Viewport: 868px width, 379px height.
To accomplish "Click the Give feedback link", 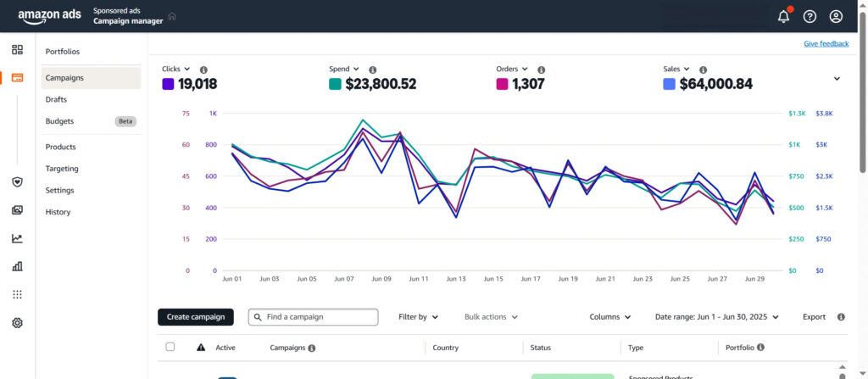I will tap(825, 43).
